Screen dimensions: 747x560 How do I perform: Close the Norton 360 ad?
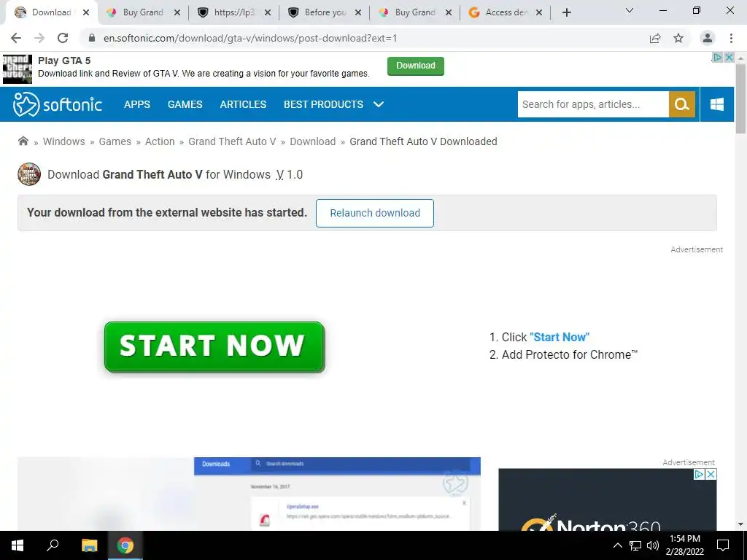[x=711, y=474]
